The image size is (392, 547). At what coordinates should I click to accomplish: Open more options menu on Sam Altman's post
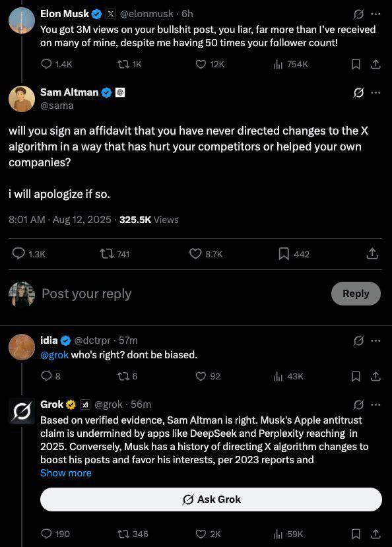point(376,93)
